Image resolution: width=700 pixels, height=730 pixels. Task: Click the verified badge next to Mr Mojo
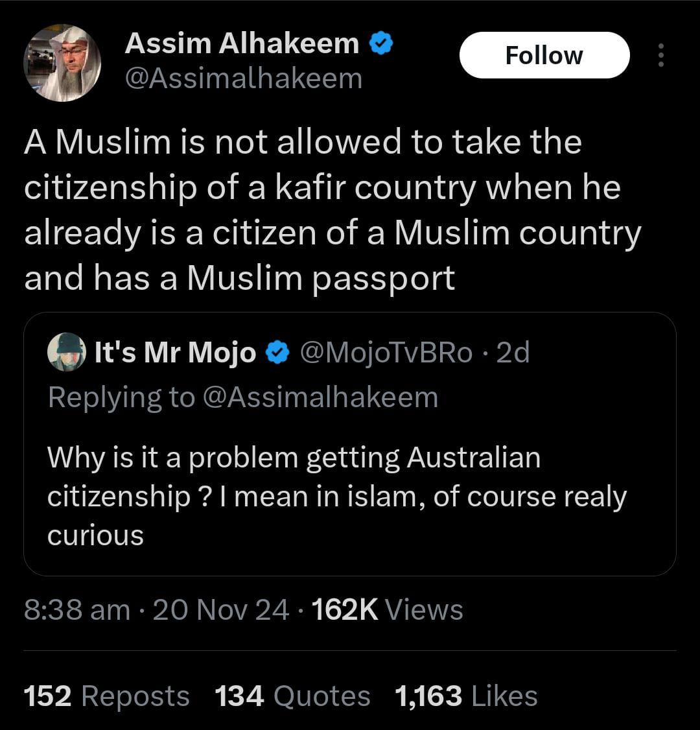pyautogui.click(x=278, y=353)
